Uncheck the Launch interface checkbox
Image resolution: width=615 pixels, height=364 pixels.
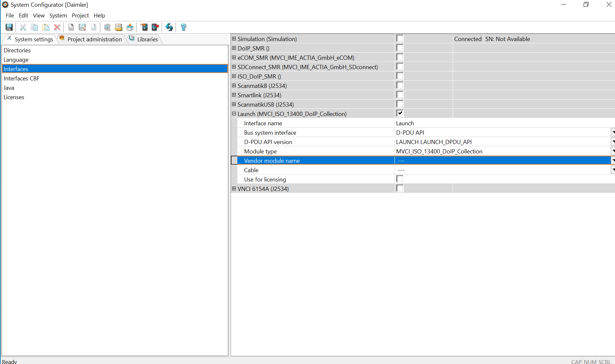point(400,113)
